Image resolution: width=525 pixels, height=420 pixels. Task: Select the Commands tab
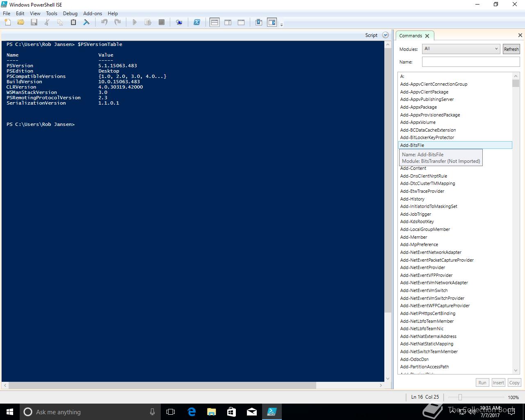(x=411, y=36)
